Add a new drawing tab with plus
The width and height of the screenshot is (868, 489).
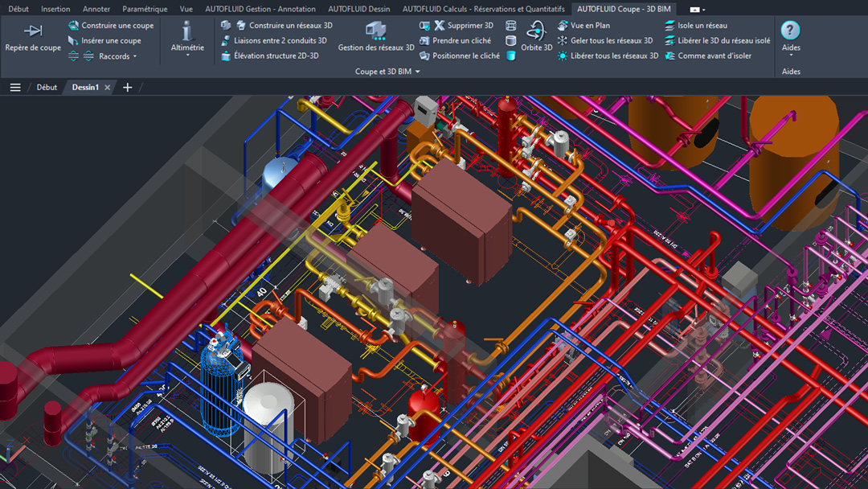(127, 87)
